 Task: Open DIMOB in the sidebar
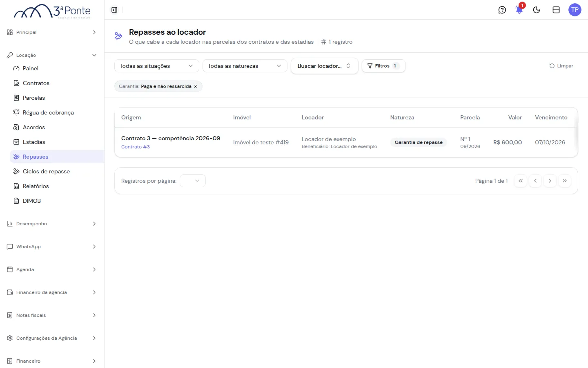[x=57, y=201]
